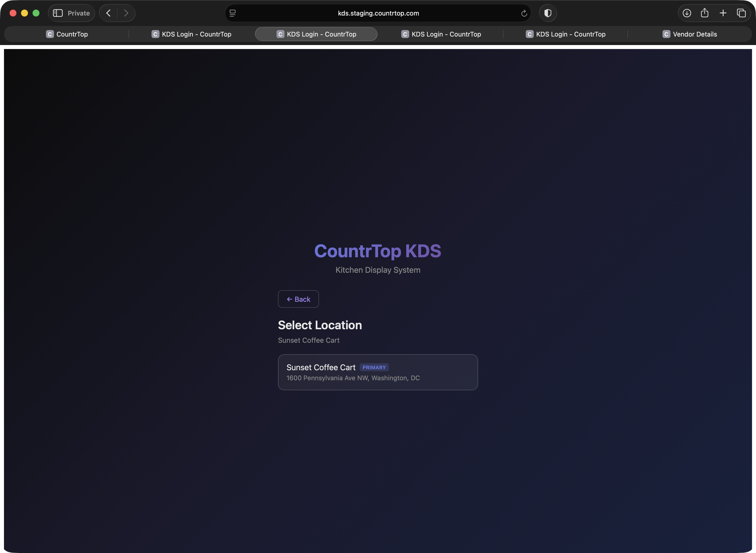Switch to the Vendor Details tab
The image size is (756, 553).
pyautogui.click(x=689, y=34)
